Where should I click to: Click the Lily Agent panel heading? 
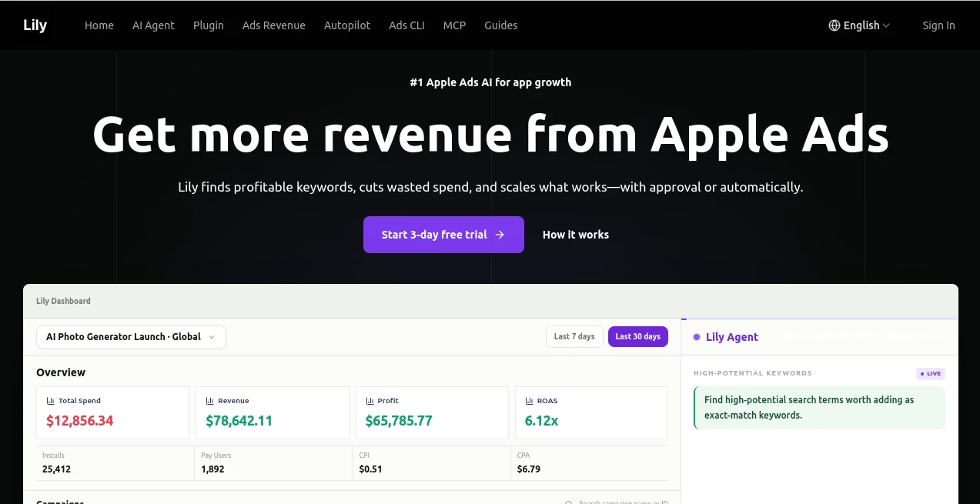click(x=732, y=337)
